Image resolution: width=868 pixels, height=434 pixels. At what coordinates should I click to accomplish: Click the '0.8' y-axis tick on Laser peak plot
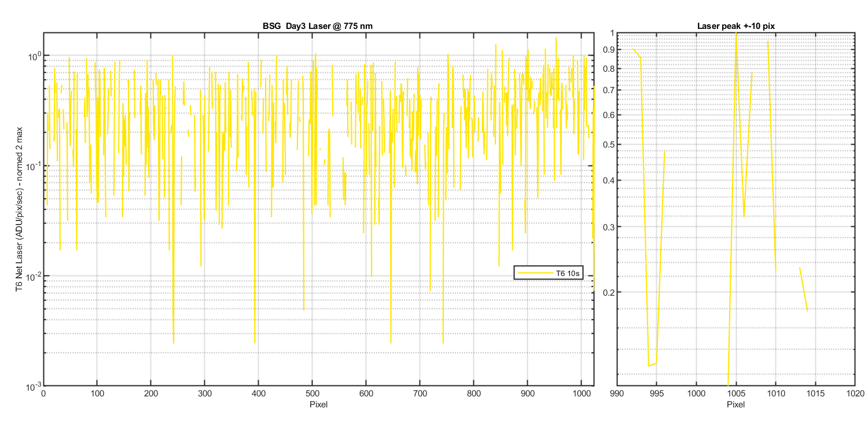click(x=608, y=69)
